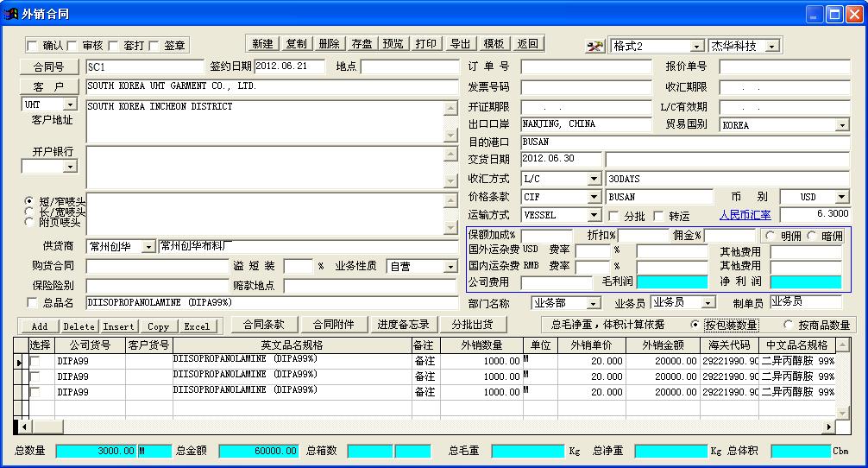
Task: Click the Insert row button
Action: pyautogui.click(x=119, y=326)
